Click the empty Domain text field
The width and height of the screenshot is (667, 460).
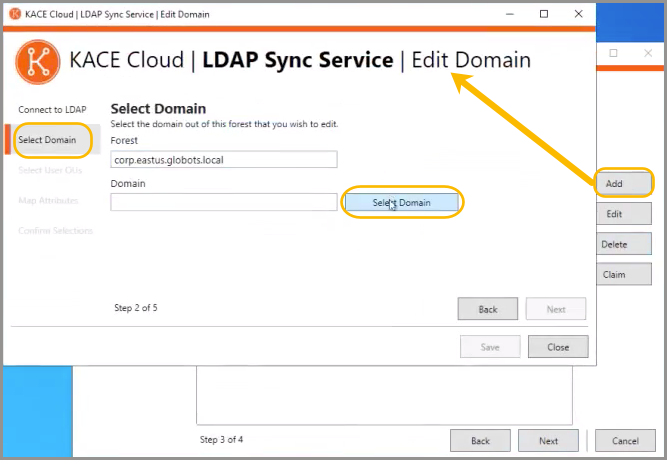click(x=224, y=202)
